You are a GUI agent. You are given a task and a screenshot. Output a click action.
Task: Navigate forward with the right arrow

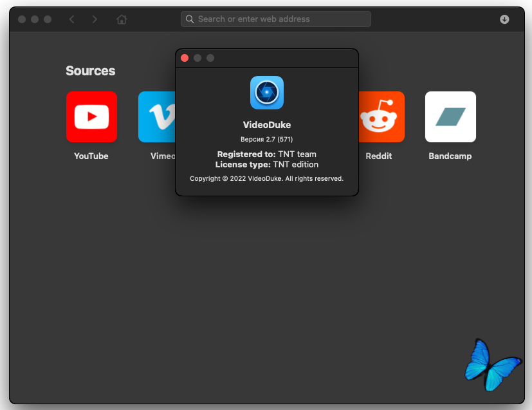click(95, 19)
